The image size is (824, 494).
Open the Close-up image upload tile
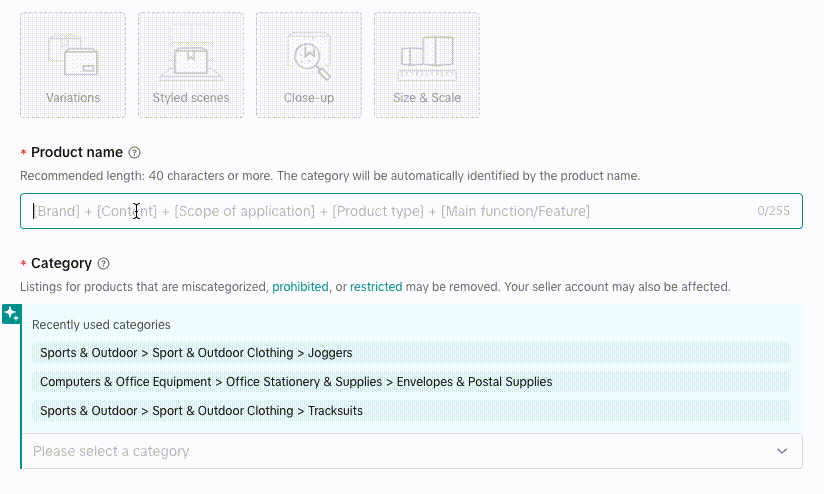tap(309, 65)
